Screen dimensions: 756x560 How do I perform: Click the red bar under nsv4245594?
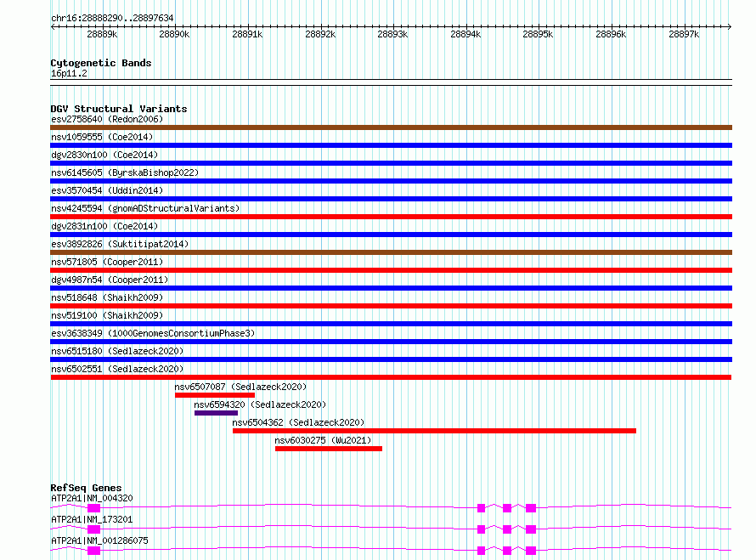391,217
